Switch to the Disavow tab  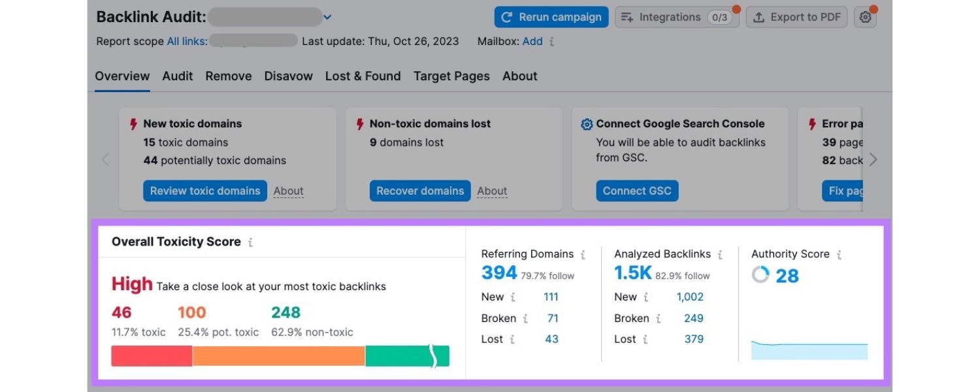[x=288, y=76]
